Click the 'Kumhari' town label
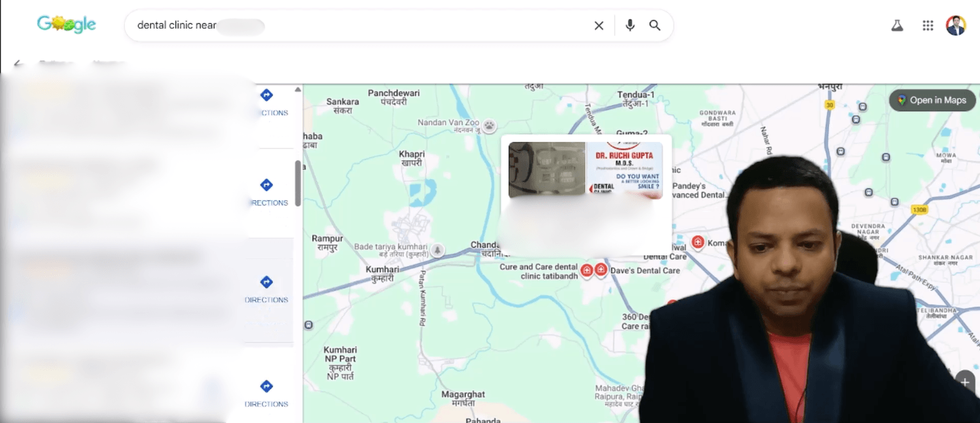 [382, 273]
